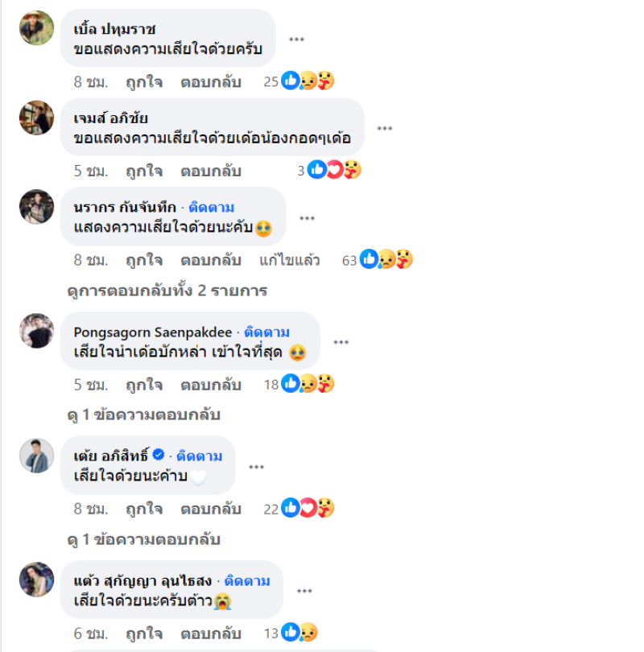The image size is (644, 652).
Task: Open options menu on Pongsagorn Saenpakdee comment
Action: pyautogui.click(x=341, y=342)
